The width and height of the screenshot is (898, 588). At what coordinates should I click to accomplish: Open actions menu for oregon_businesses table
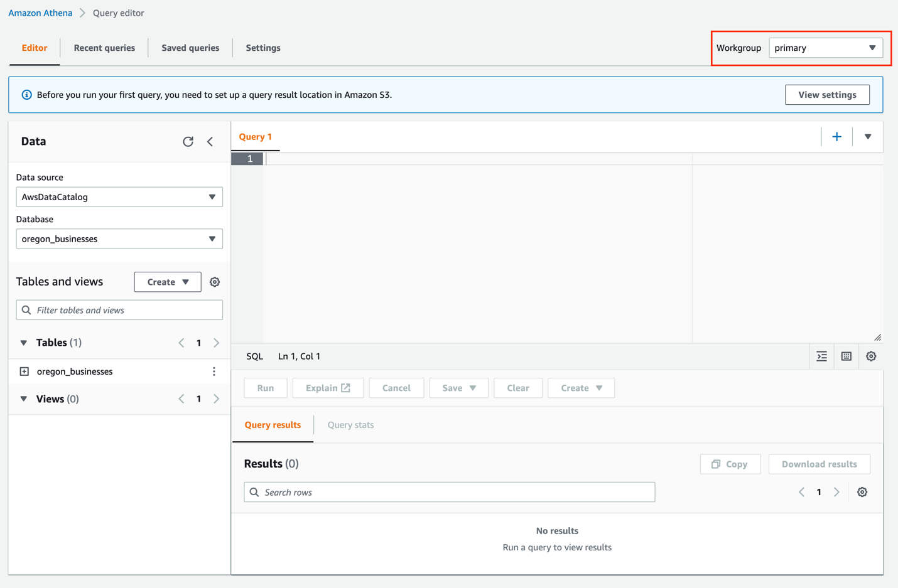(x=214, y=371)
